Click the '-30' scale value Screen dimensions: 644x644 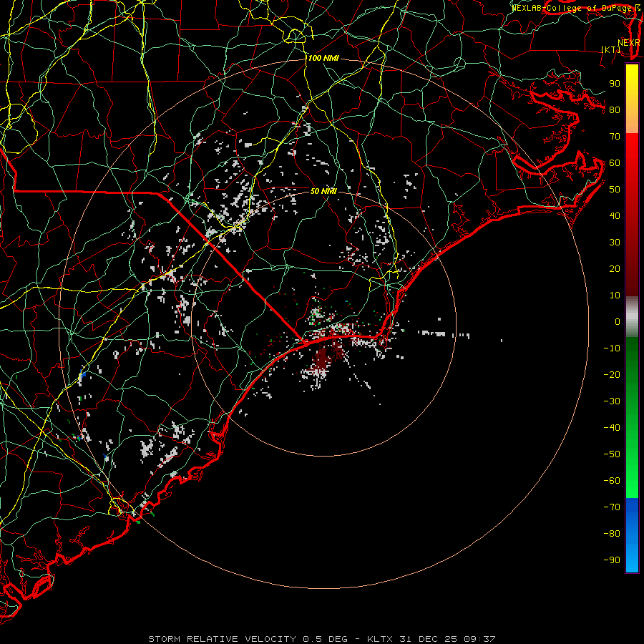click(612, 401)
